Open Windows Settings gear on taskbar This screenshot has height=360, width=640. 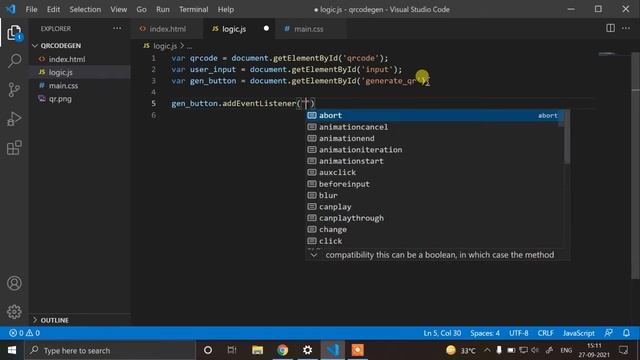click(x=307, y=350)
